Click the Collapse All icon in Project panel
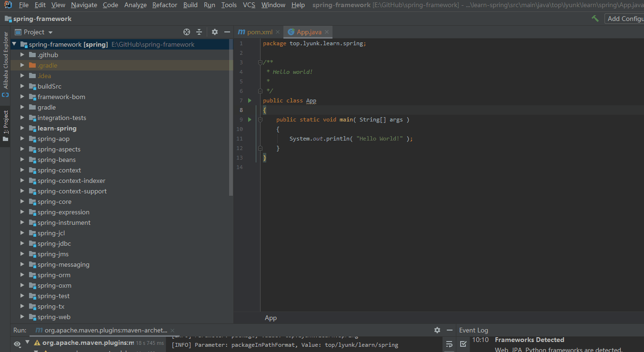The width and height of the screenshot is (644, 352). (x=199, y=32)
